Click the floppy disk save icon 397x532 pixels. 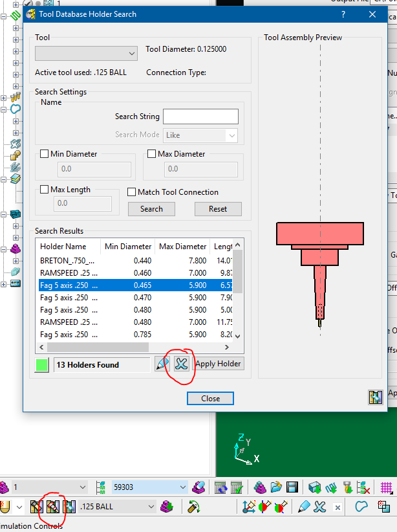(292, 487)
